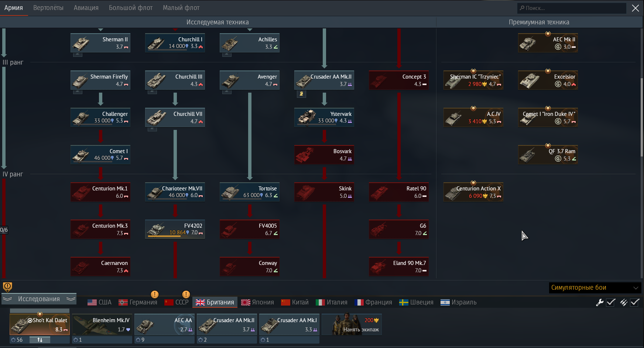Switch to the Армия tab
Image resolution: width=644 pixels, height=348 pixels.
(x=14, y=8)
